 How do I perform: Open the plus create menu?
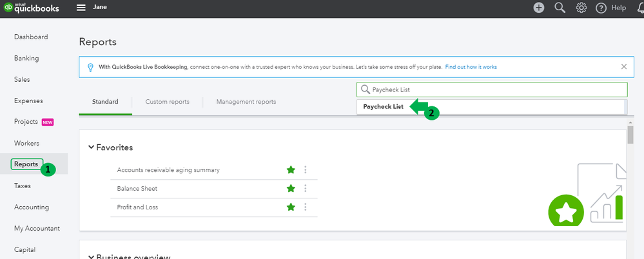(x=538, y=8)
